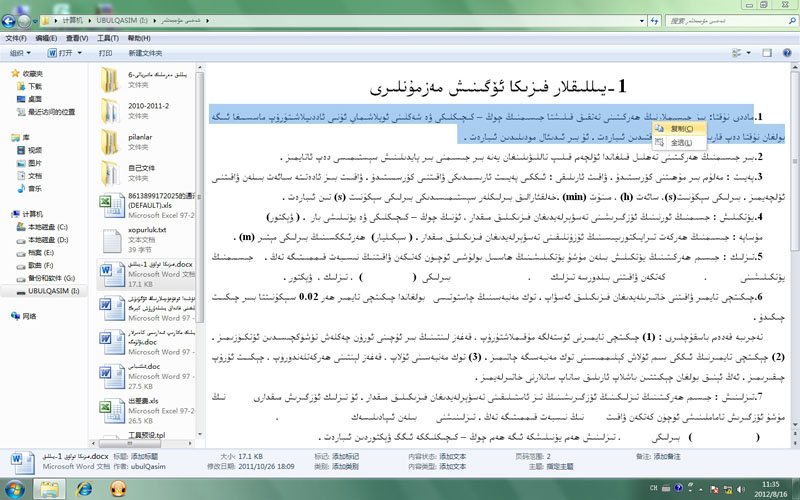Click 添加标题 in the details pane

[x=144, y=456]
